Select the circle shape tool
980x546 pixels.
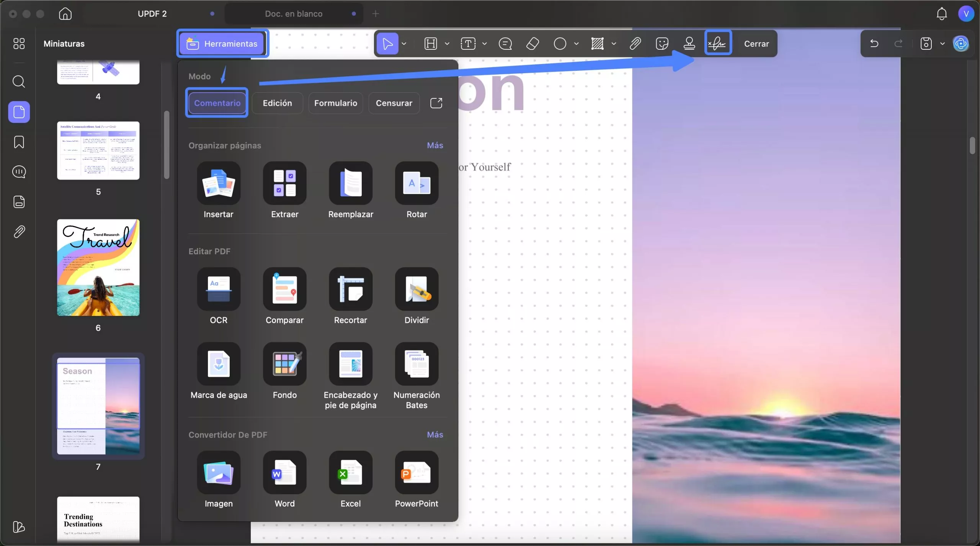coord(560,44)
